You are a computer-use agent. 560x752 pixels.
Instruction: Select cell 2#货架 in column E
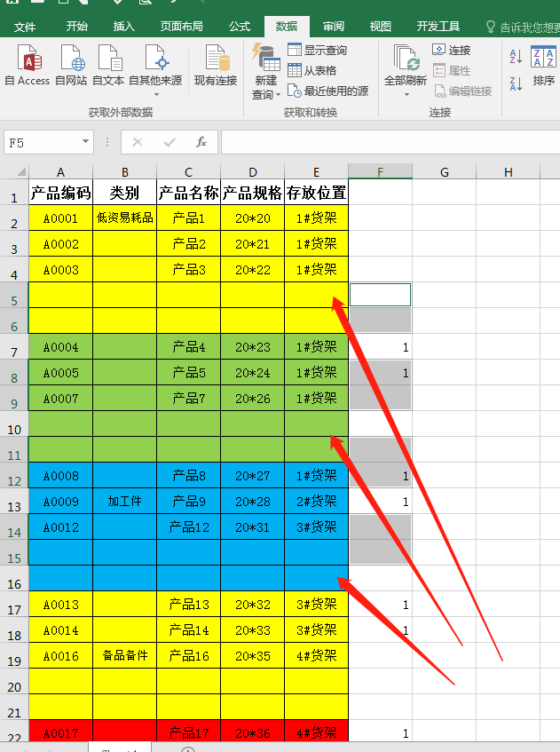(317, 502)
